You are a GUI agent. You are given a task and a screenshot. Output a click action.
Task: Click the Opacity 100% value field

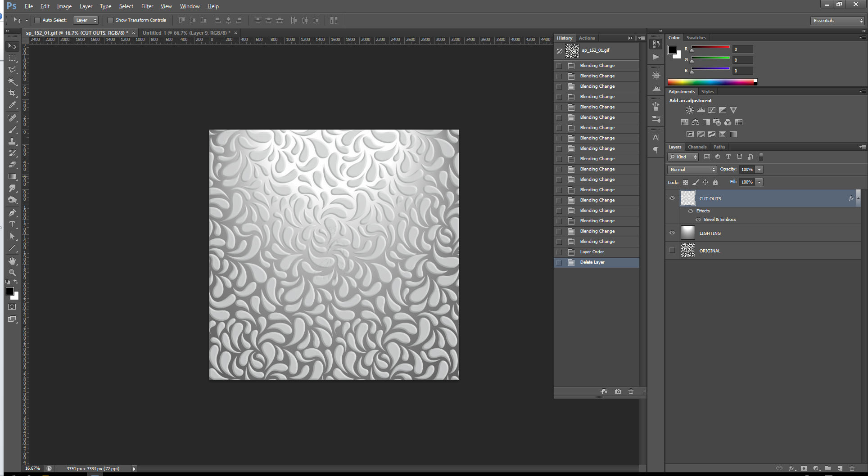click(x=747, y=170)
